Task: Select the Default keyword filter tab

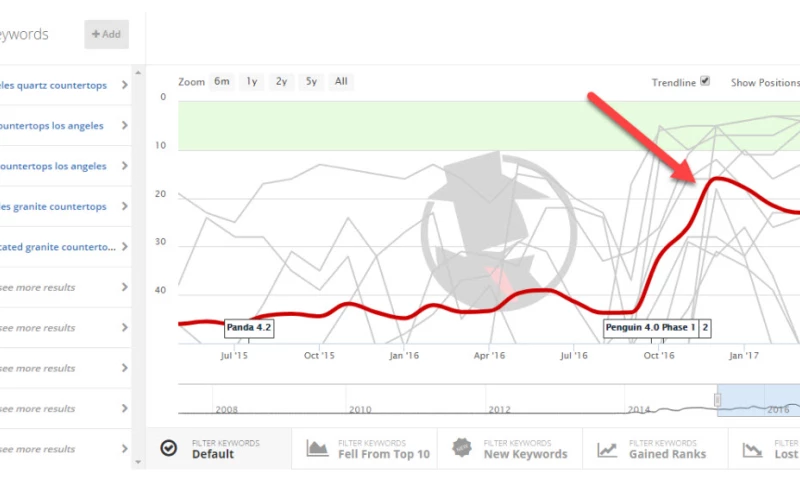Action: (219, 449)
